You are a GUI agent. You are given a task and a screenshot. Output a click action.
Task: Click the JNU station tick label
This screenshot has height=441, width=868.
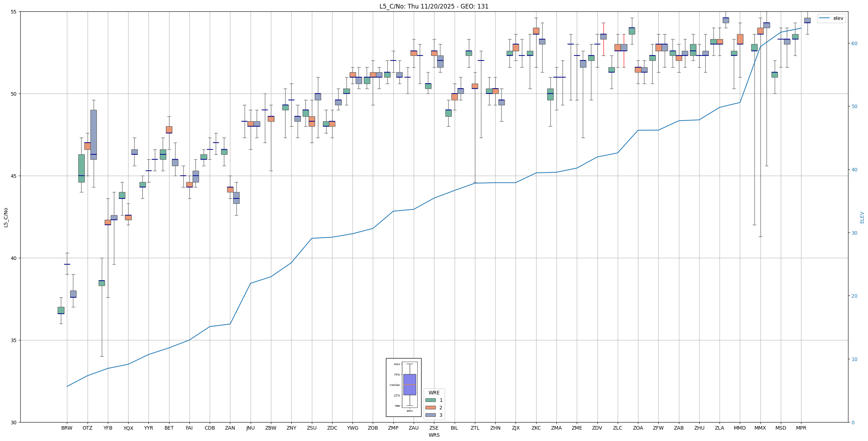250,428
